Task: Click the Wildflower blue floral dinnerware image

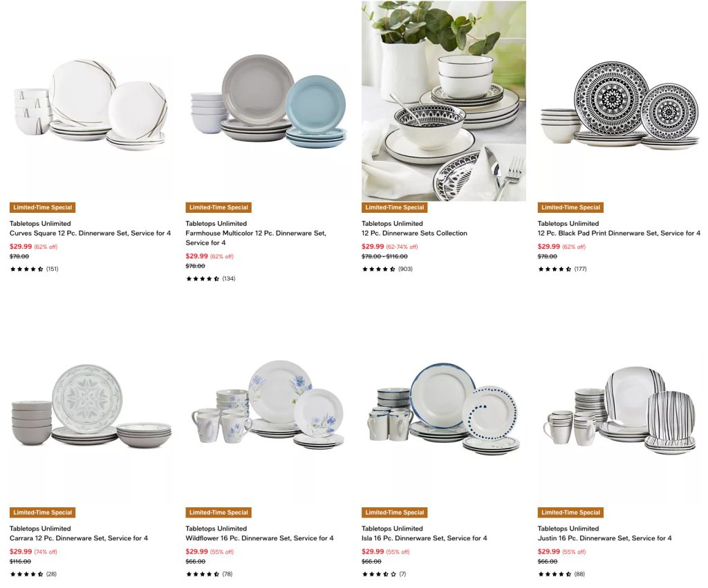Action: pos(266,406)
